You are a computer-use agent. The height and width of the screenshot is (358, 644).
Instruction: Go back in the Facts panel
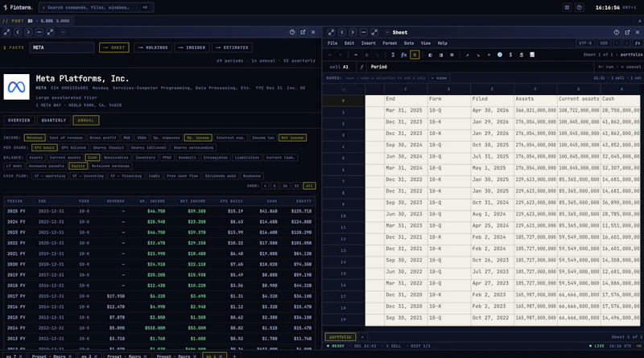click(x=18, y=32)
